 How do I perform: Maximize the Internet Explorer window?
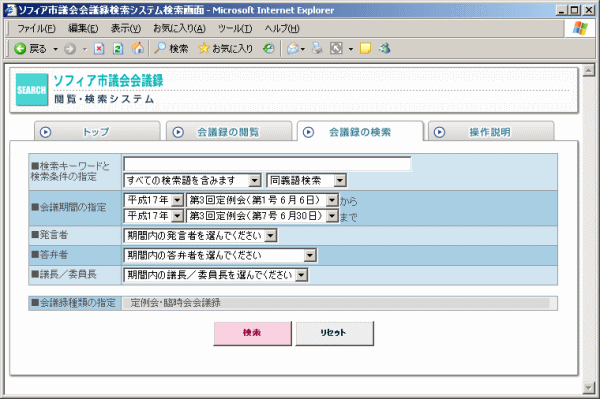(575, 10)
